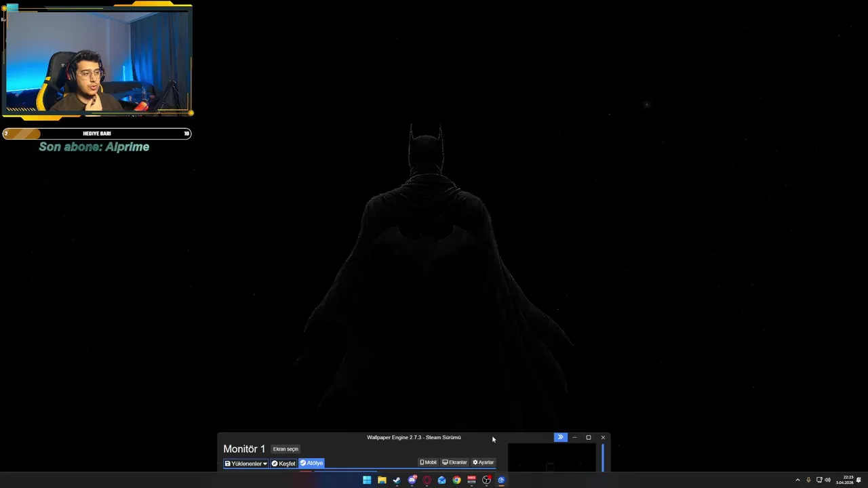
Task: Open the Yüklenenler tab in Wallpaper Engine
Action: 245,464
